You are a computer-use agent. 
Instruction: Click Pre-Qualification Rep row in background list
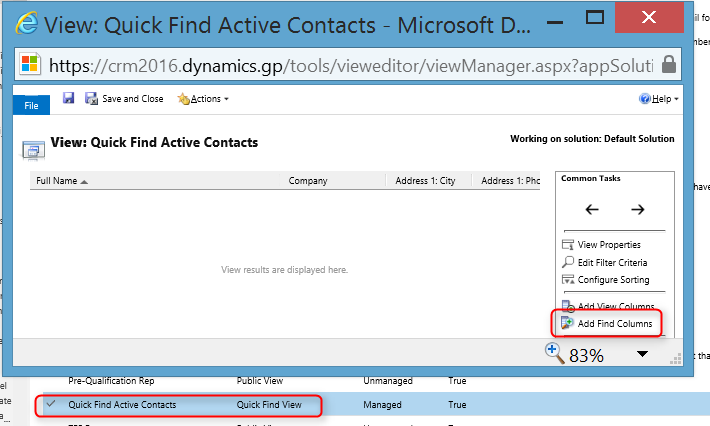pyautogui.click(x=111, y=381)
